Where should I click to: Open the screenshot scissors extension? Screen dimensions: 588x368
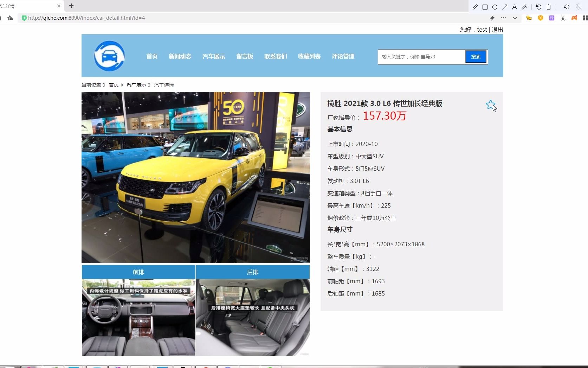pyautogui.click(x=563, y=18)
